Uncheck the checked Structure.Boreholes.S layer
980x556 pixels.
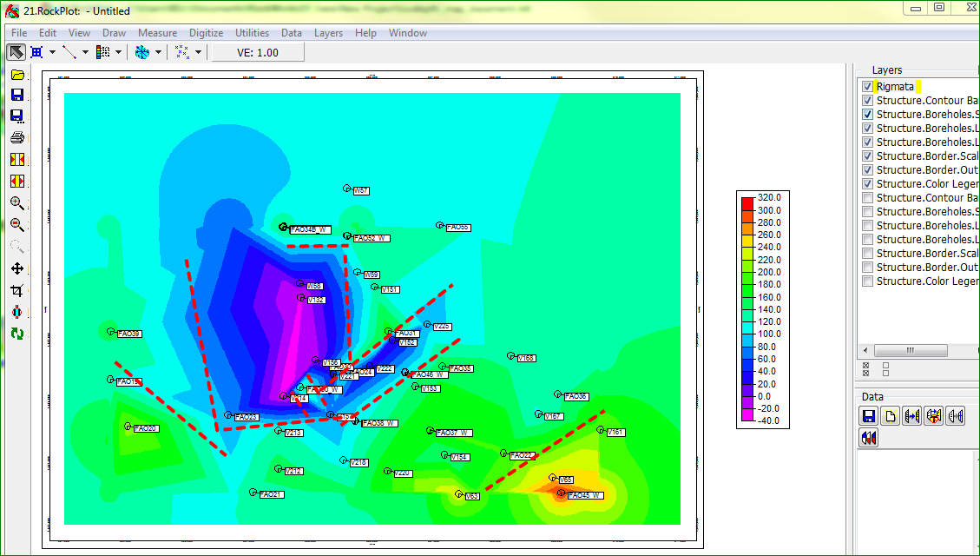(x=867, y=114)
